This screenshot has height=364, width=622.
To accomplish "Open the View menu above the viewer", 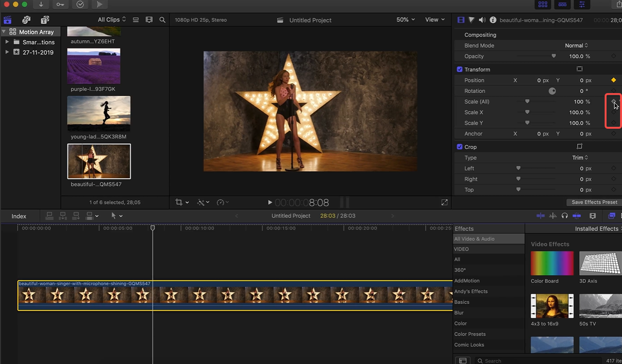I will point(434,19).
